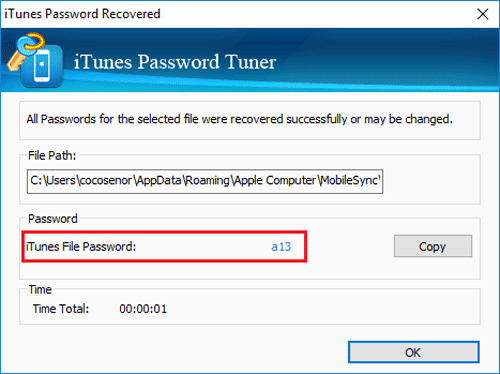Click the Time group label

click(x=40, y=289)
